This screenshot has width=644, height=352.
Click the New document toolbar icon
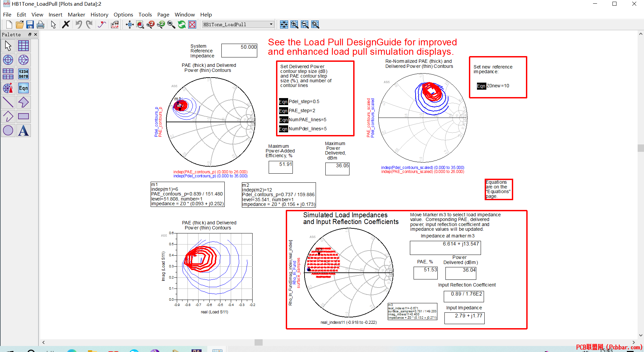(x=9, y=25)
